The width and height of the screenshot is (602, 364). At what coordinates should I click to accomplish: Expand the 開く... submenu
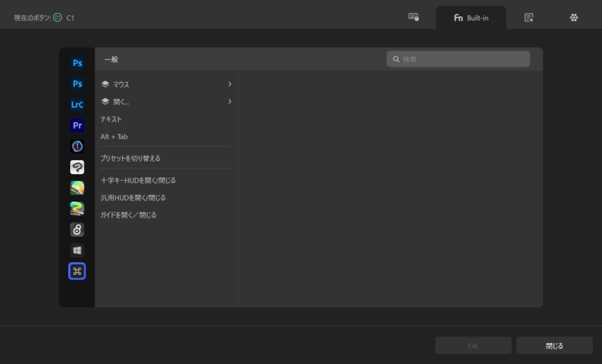[x=166, y=102]
